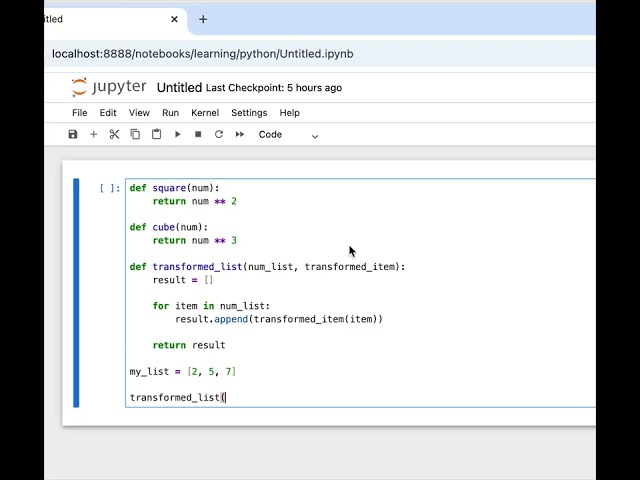Image resolution: width=640 pixels, height=480 pixels.
Task: Run the selected cell with the play icon
Action: (178, 134)
